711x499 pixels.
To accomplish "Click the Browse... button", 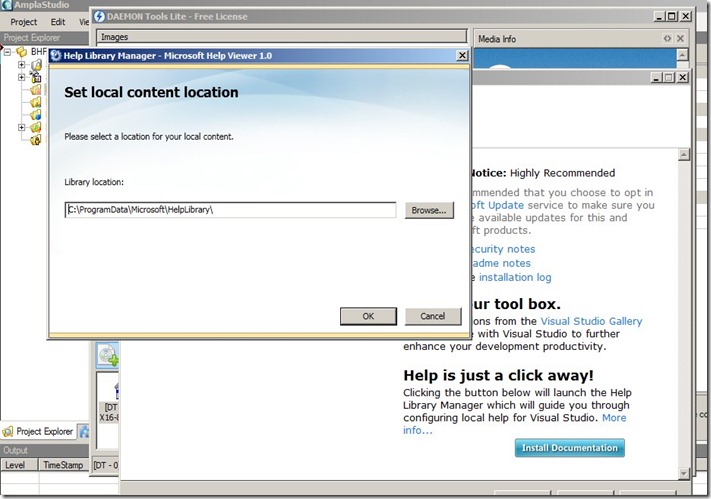I will (x=429, y=210).
